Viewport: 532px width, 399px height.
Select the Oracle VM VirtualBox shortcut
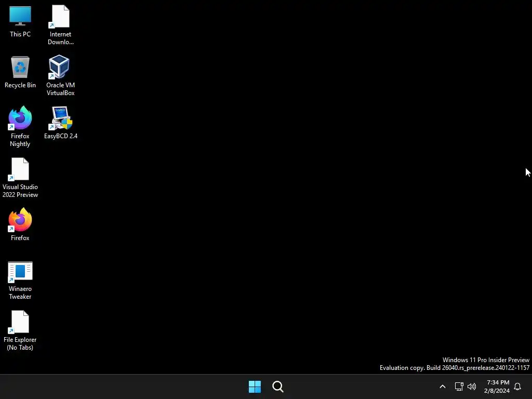point(59,67)
